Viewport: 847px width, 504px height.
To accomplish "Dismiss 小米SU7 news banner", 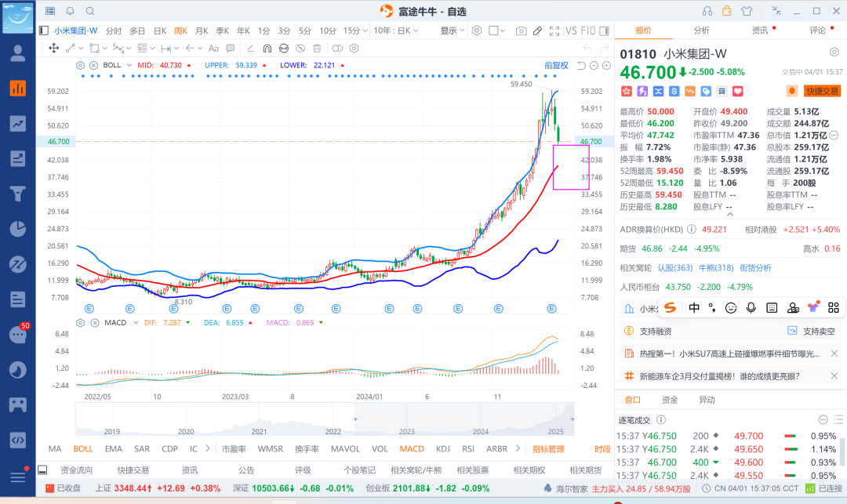I will 834,354.
